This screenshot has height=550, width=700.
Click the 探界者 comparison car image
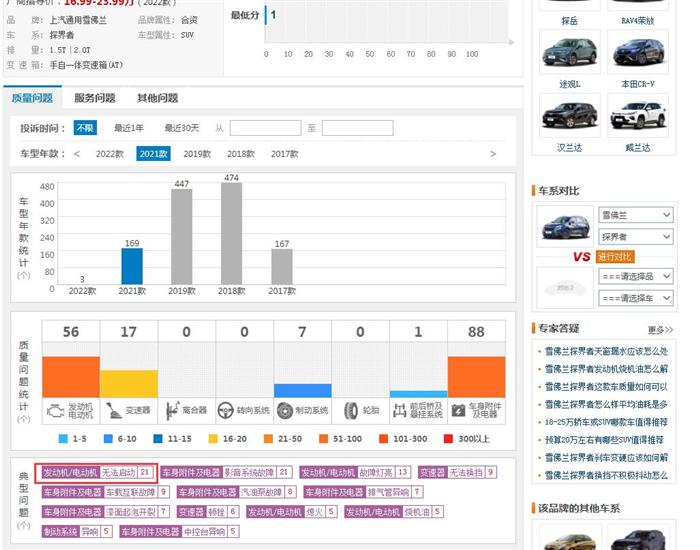(565, 226)
